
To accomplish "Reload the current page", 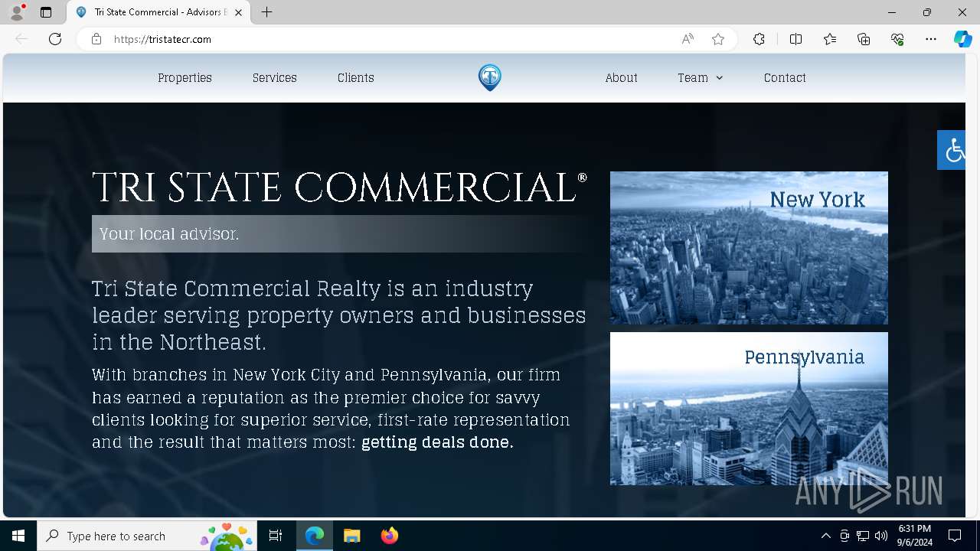I will [x=55, y=39].
